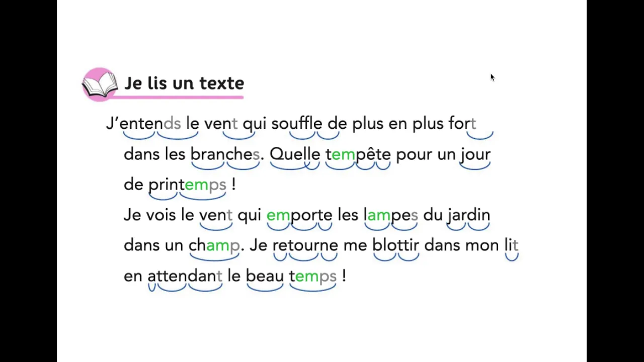The width and height of the screenshot is (644, 362).
Task: Select the word 'beau'
Action: [265, 276]
